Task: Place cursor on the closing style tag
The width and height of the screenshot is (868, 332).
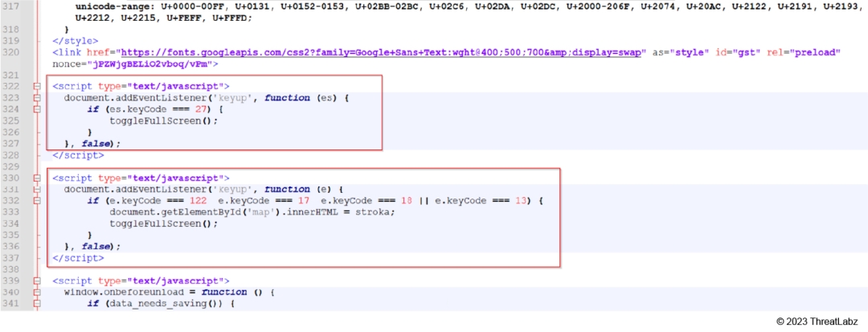Action: coord(76,41)
